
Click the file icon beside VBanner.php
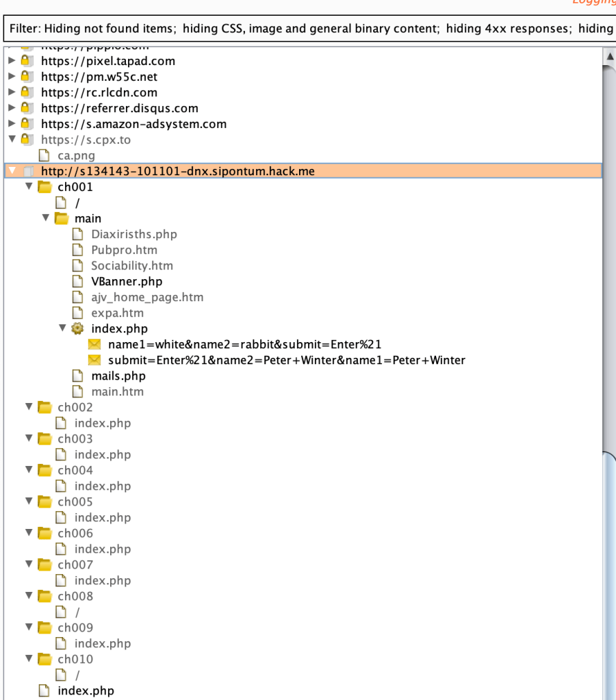click(x=78, y=282)
